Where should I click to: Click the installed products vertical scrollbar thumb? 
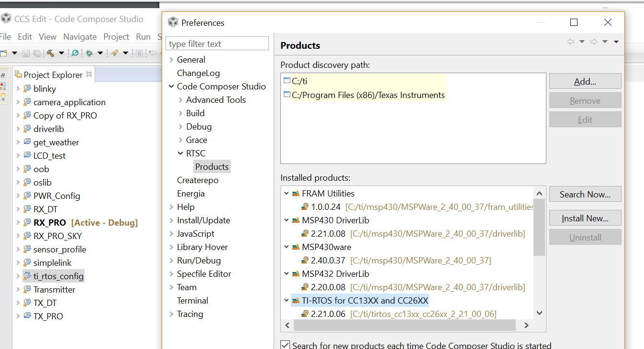pyautogui.click(x=539, y=227)
